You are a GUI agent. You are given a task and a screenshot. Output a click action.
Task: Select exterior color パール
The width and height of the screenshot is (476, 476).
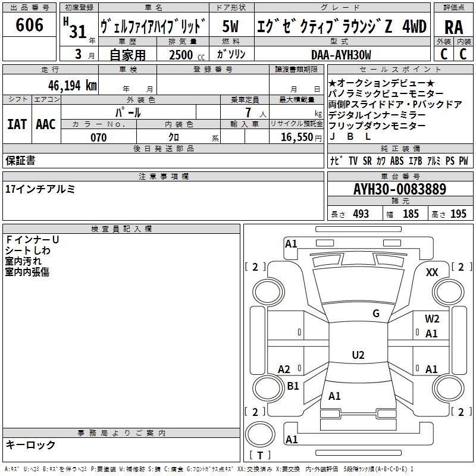pos(128,112)
